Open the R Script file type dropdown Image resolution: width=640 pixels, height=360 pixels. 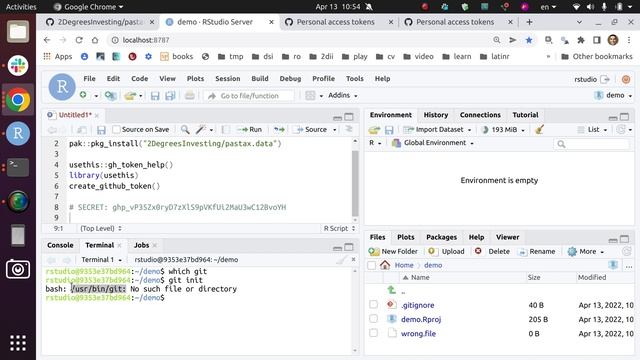339,228
